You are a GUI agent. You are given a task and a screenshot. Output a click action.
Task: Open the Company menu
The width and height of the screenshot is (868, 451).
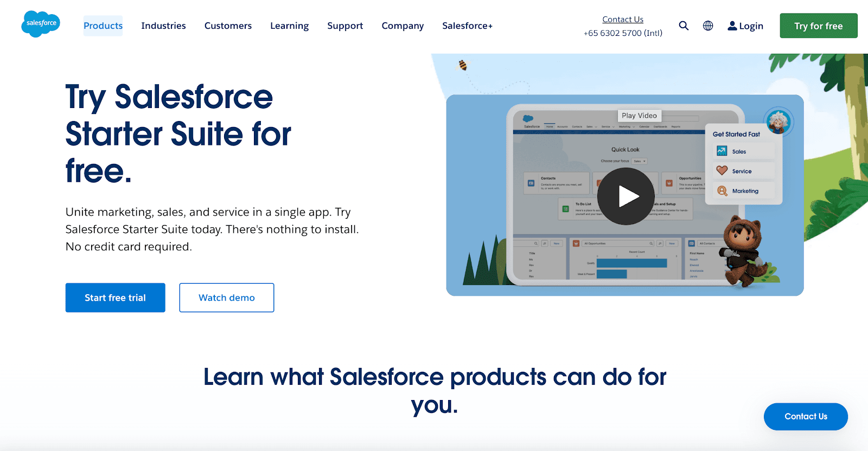pyautogui.click(x=403, y=26)
